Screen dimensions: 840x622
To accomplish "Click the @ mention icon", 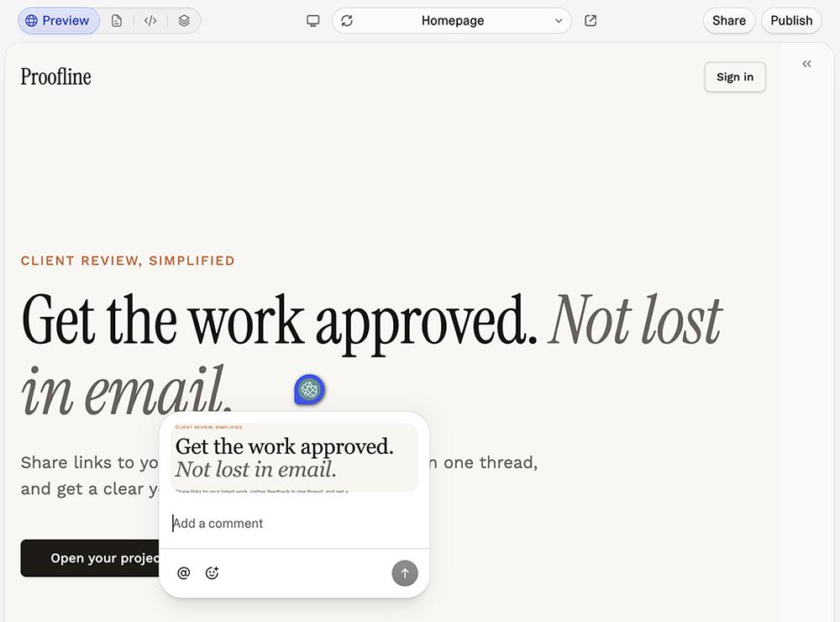I will [183, 573].
